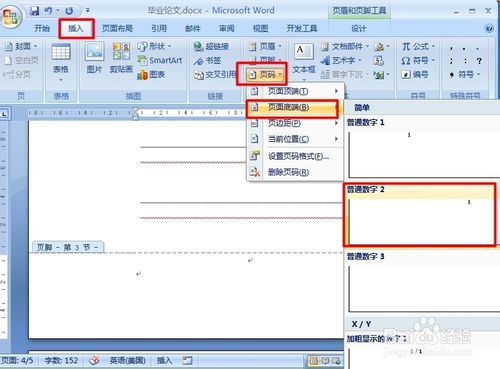Open the 视图 tab
Viewport: 500px width, 369px height.
coord(260,28)
